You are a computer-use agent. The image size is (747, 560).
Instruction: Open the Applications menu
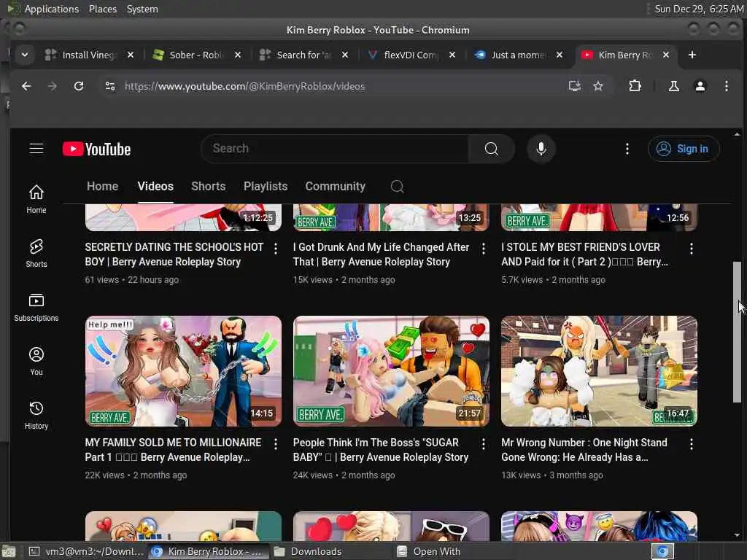[x=52, y=9]
